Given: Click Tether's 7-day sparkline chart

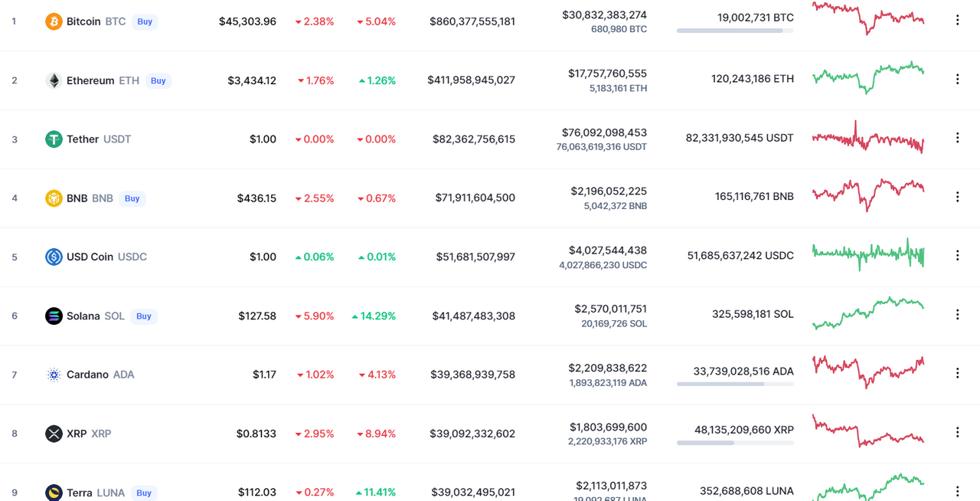Looking at the screenshot, I should [x=868, y=137].
